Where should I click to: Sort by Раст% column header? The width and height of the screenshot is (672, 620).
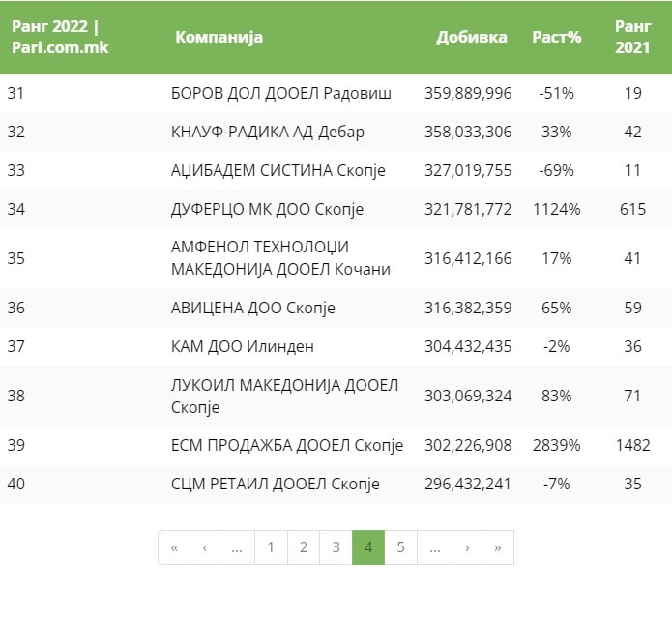point(557,38)
